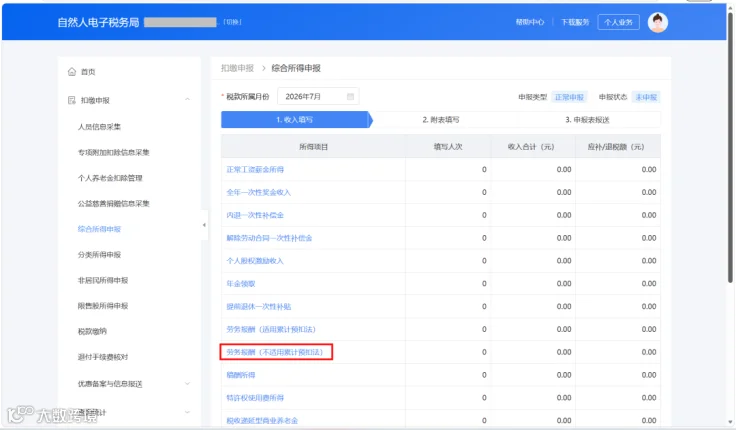This screenshot has height=430, width=736.
Task: Click the 切换 switch link beside company name
Action: point(232,22)
